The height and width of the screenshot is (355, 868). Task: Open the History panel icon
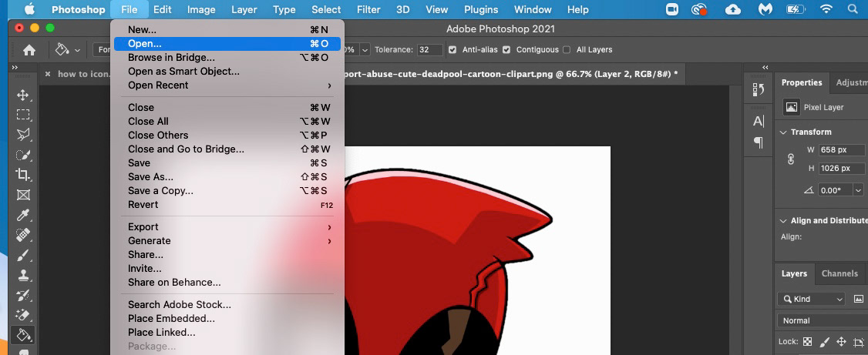[x=759, y=89]
